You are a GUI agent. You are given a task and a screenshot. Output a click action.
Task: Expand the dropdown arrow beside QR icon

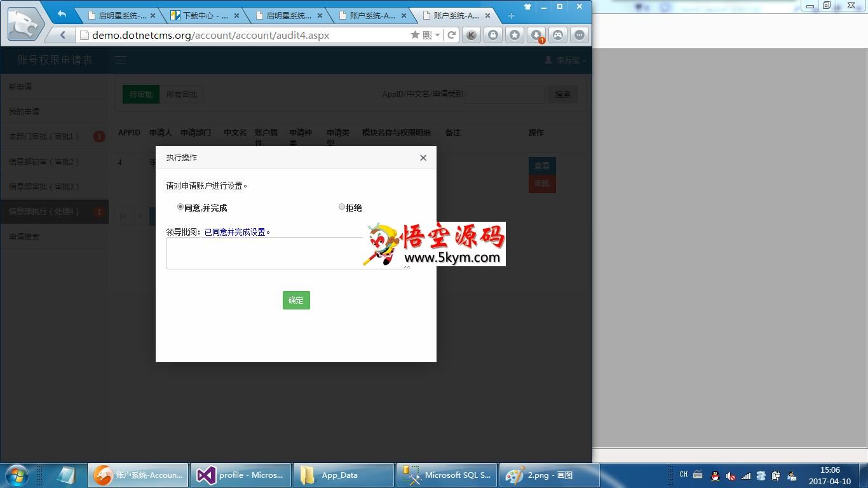coord(437,35)
